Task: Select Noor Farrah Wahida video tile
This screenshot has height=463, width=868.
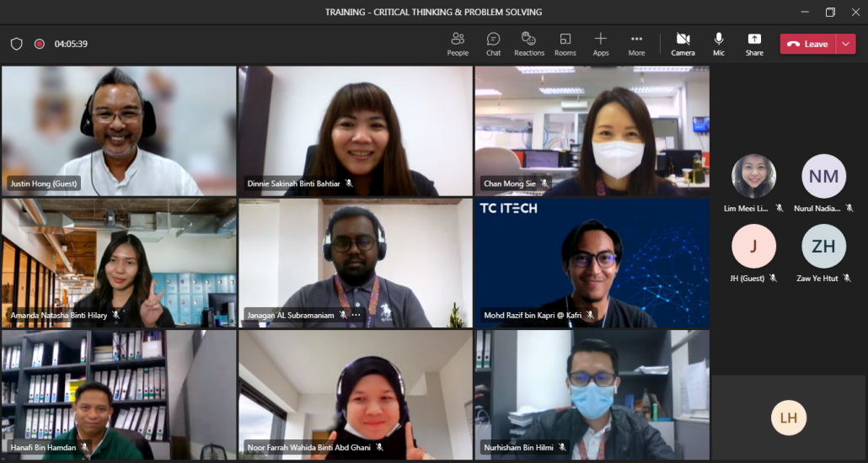Action: pyautogui.click(x=356, y=395)
